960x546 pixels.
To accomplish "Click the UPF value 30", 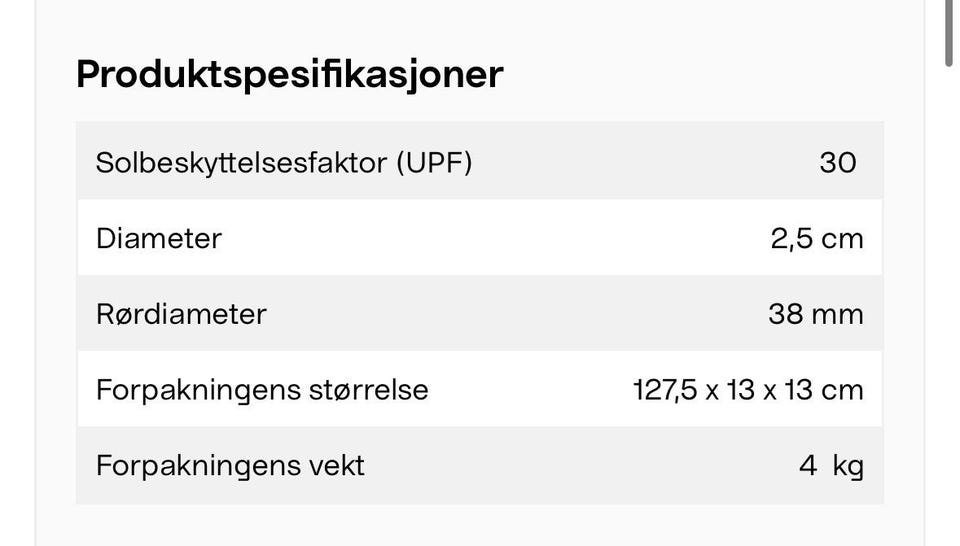I will click(x=838, y=163).
